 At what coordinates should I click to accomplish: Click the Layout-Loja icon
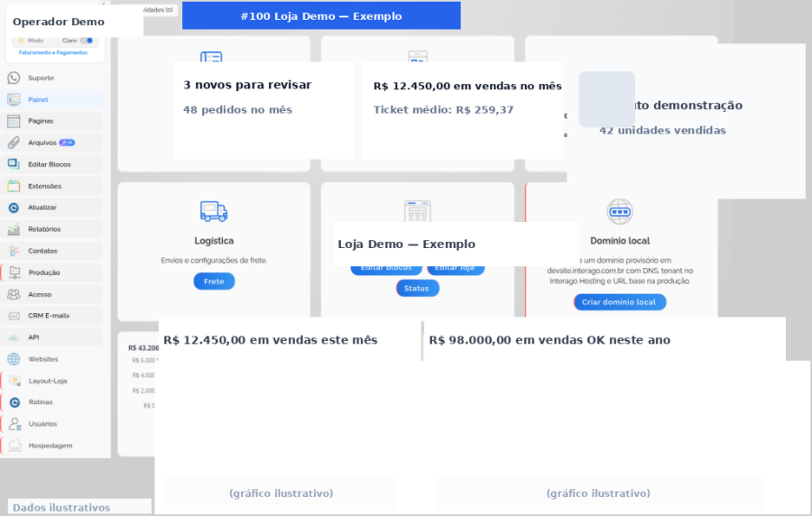[x=14, y=381]
